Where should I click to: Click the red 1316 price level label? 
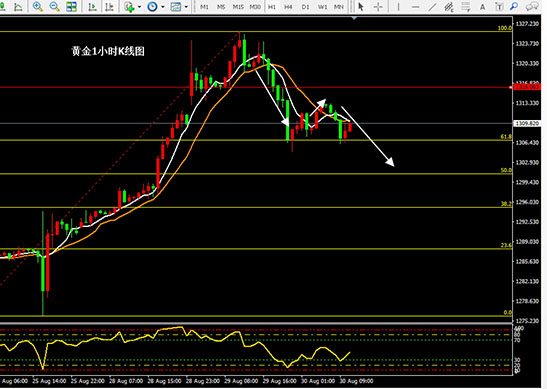[527, 87]
